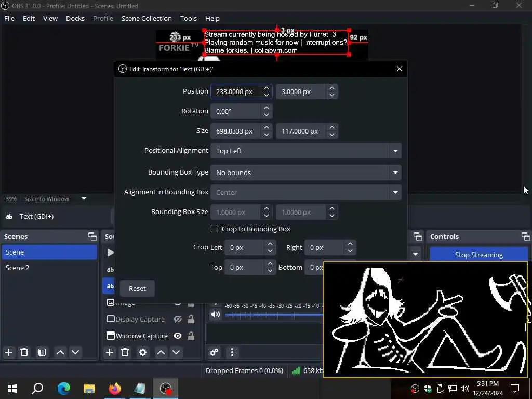Screen dimensions: 532x399
Task: Open the Help menu
Action: point(212,18)
